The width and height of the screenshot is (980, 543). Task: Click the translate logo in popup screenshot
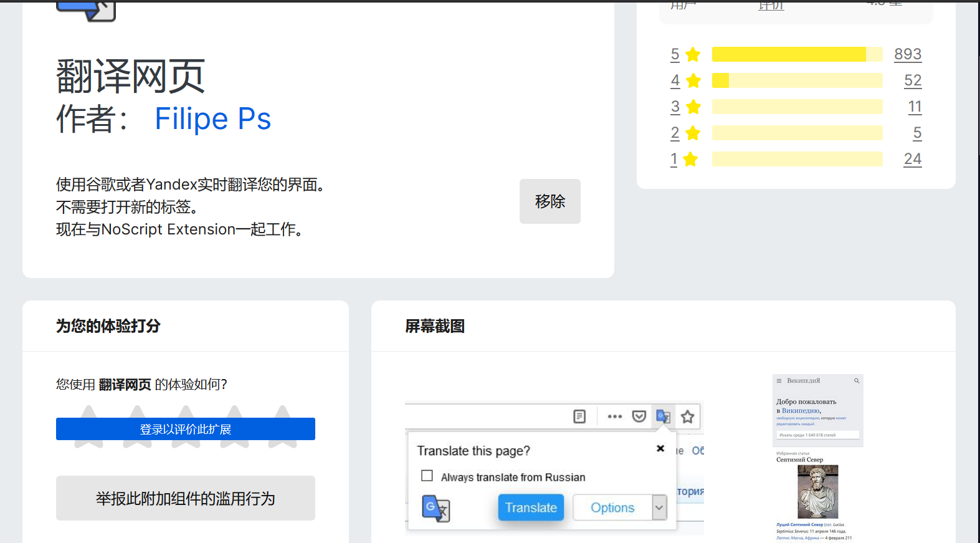(436, 508)
